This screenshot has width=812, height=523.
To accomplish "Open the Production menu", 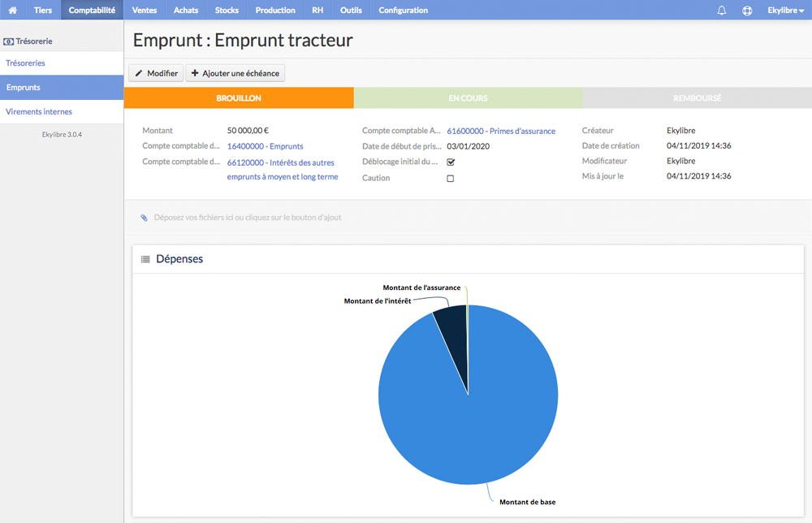I will (275, 10).
